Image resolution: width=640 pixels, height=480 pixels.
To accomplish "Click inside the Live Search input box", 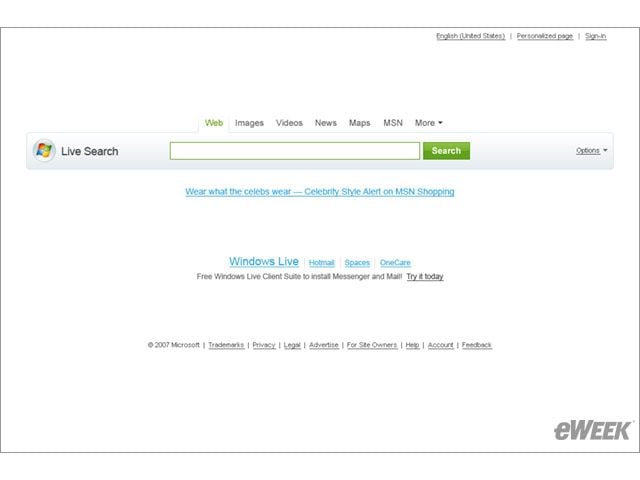I will click(x=295, y=151).
